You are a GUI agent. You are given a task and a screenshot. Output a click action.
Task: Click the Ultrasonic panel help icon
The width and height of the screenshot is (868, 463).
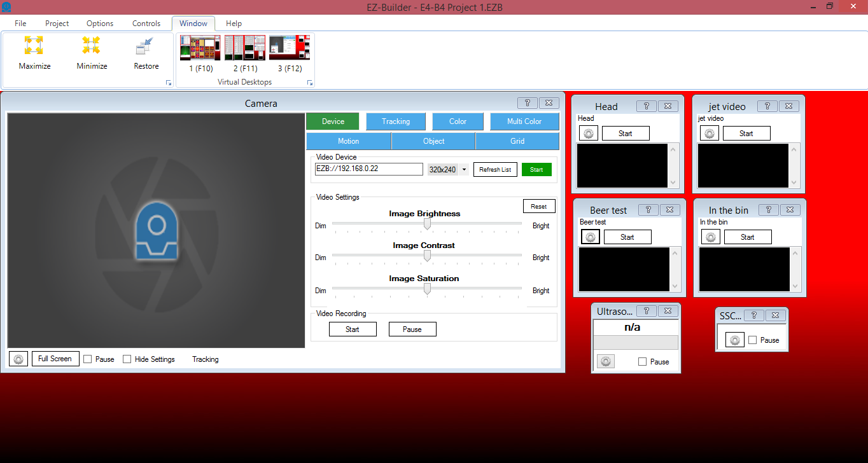pyautogui.click(x=646, y=311)
